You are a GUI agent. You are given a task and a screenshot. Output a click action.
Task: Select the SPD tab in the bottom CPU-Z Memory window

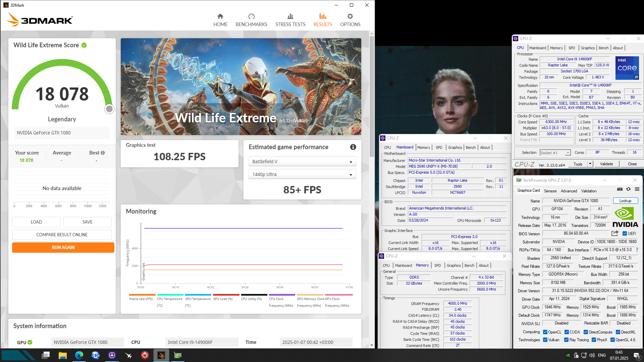pyautogui.click(x=437, y=265)
